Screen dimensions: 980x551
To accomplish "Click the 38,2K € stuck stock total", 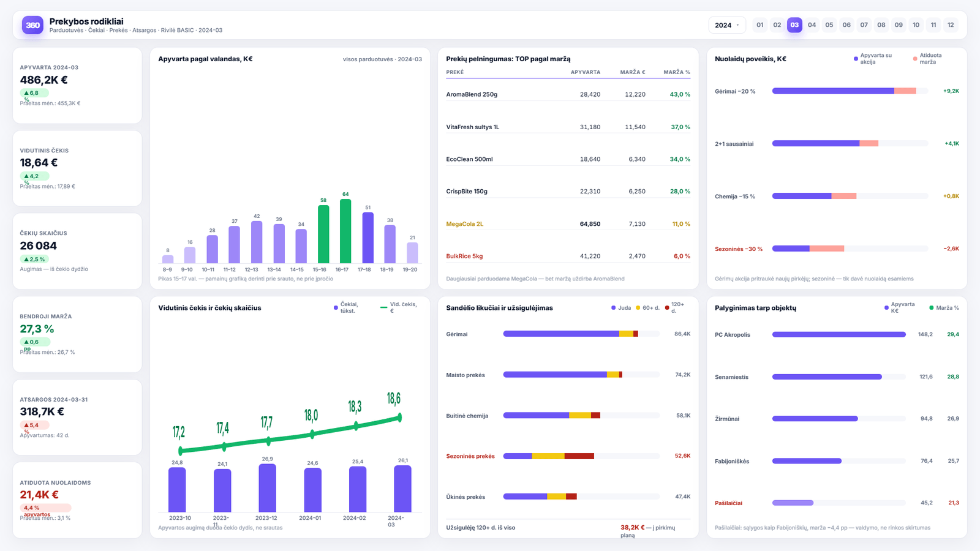I will click(632, 527).
